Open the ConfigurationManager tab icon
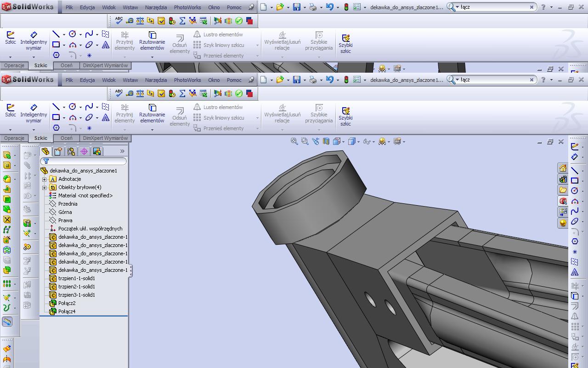The height and width of the screenshot is (368, 588). pyautogui.click(x=71, y=151)
